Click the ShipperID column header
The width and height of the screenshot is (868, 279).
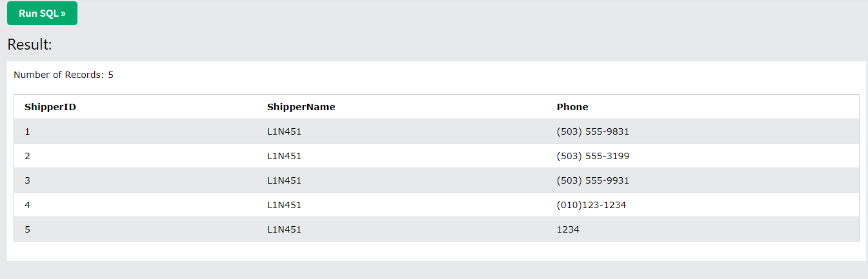50,107
